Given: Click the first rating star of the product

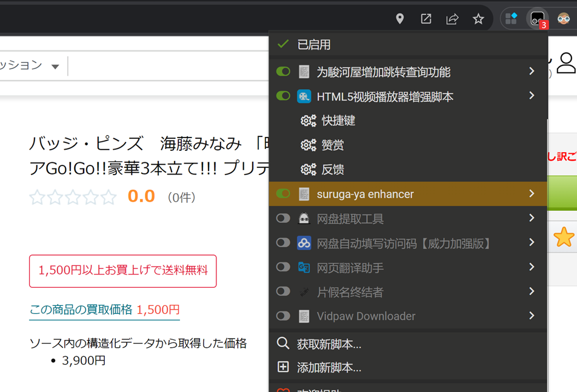Looking at the screenshot, I should [37, 197].
